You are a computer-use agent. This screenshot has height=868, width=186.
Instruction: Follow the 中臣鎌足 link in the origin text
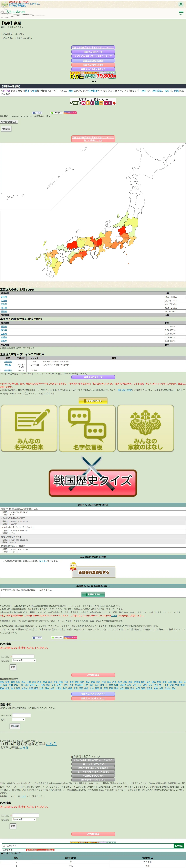tap(93, 91)
